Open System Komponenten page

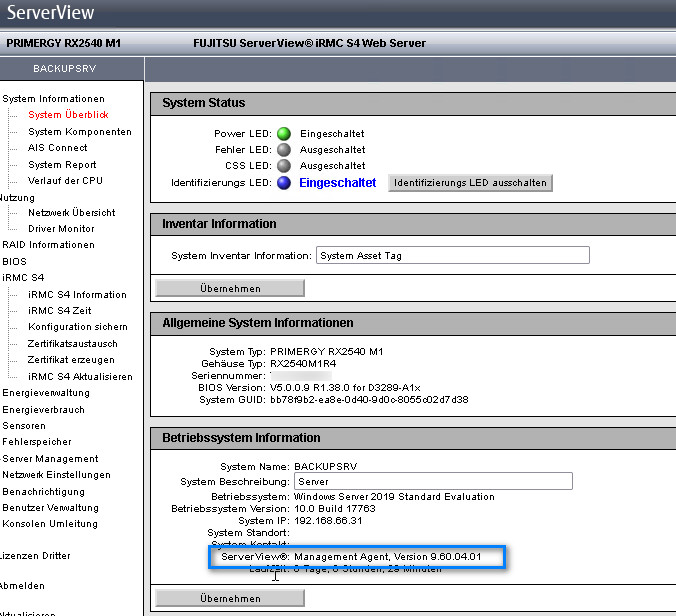click(80, 131)
